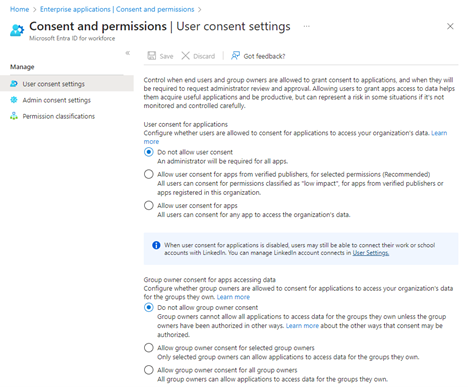468x387 pixels.
Task: Select Allow user consent for apps option
Action: [x=149, y=205]
